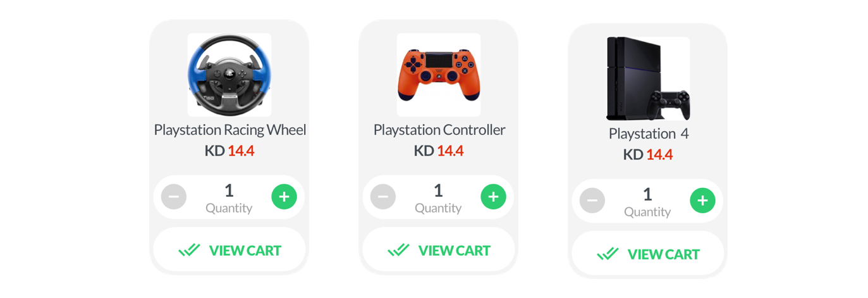Open the Playstation Racing Wheel product image

[x=229, y=75]
